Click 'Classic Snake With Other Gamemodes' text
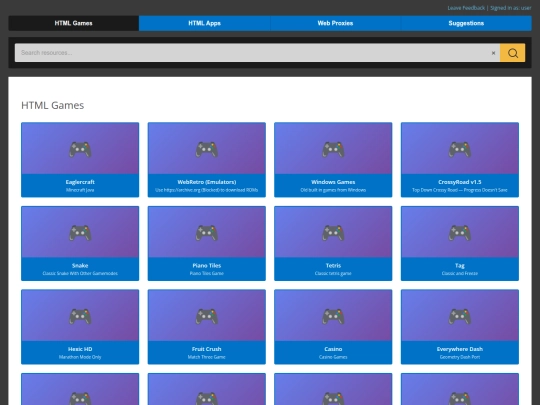 (x=80, y=273)
